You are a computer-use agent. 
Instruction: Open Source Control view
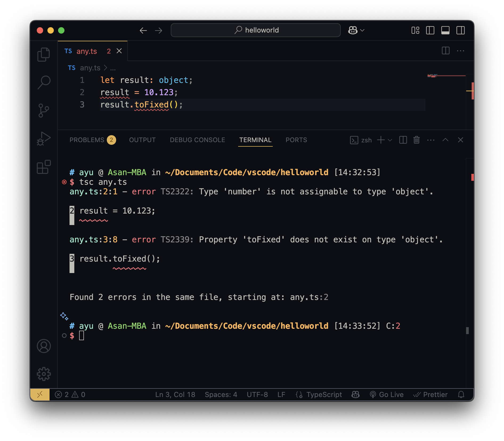(44, 110)
